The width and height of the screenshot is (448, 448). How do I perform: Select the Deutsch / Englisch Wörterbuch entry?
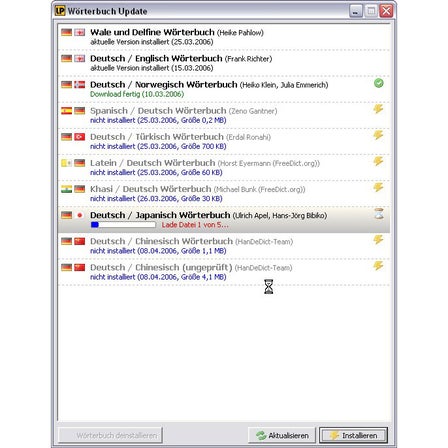point(223,63)
